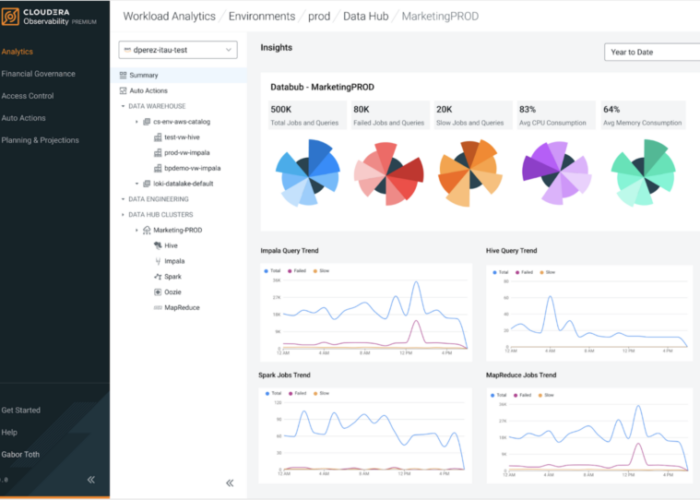Click Workload Analytics breadcrumb
This screenshot has height=500, width=700.
(169, 17)
